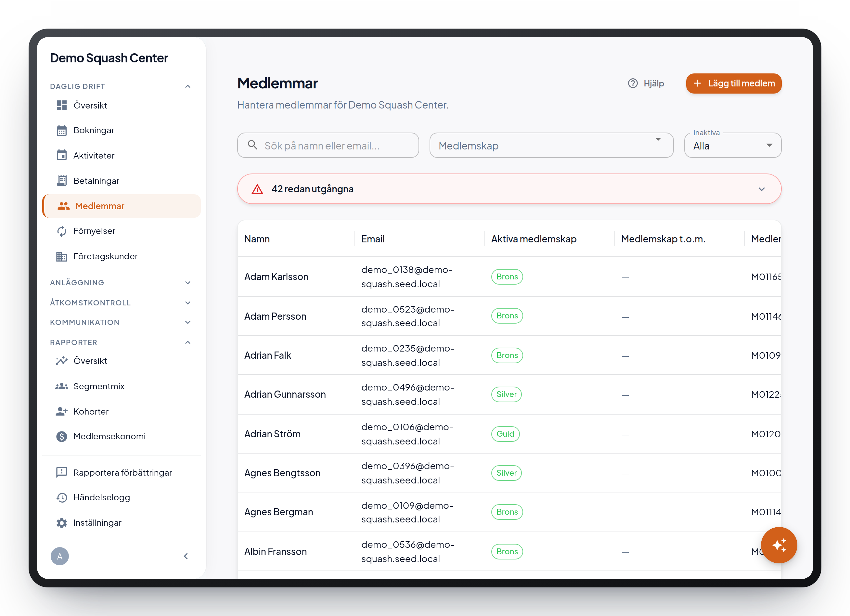Screen dimensions: 850x616
Task: Click the user avatar A
Action: [59, 556]
